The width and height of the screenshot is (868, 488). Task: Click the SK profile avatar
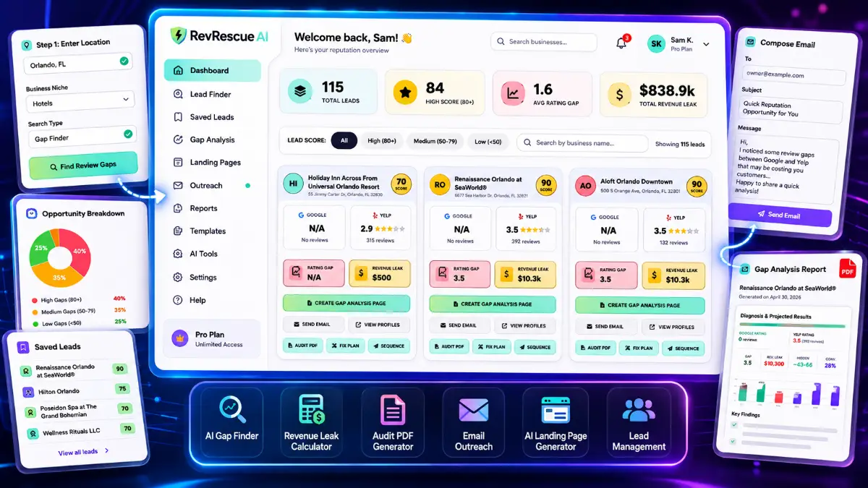[655, 43]
